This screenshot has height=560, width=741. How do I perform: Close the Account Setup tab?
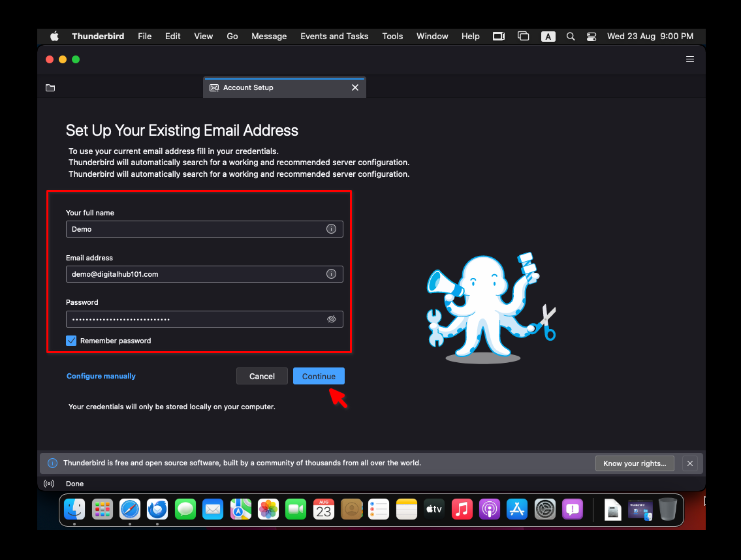coord(355,87)
